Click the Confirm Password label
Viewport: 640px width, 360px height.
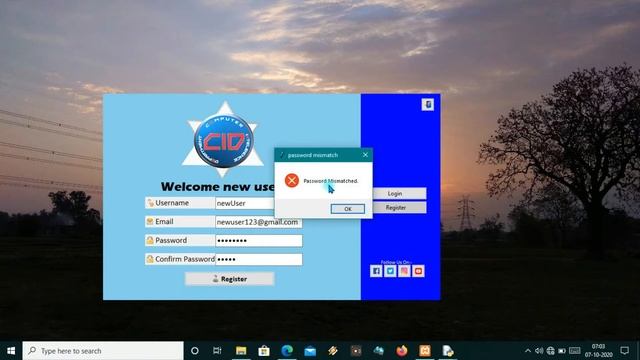180,259
